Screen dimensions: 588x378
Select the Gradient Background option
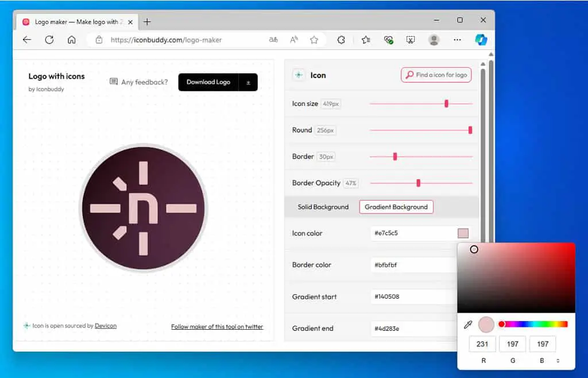coord(396,207)
